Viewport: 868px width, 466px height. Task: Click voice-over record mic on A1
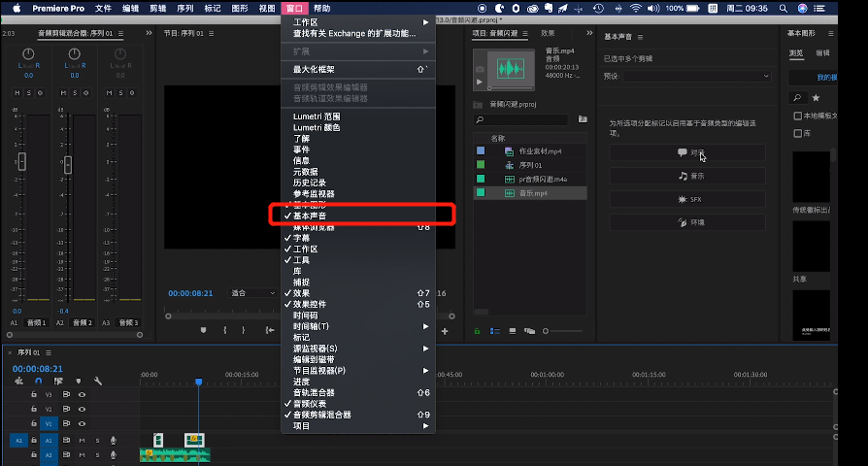[114, 441]
